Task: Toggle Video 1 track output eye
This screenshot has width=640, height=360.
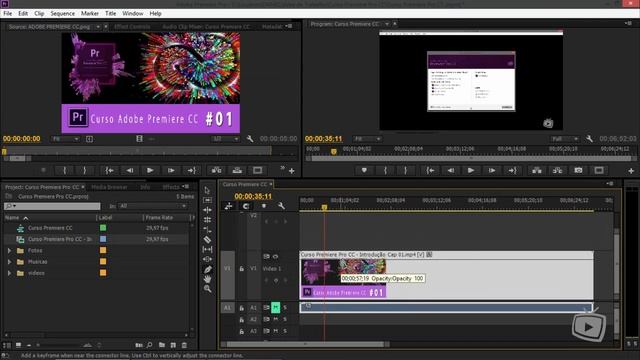Action: click(276, 256)
